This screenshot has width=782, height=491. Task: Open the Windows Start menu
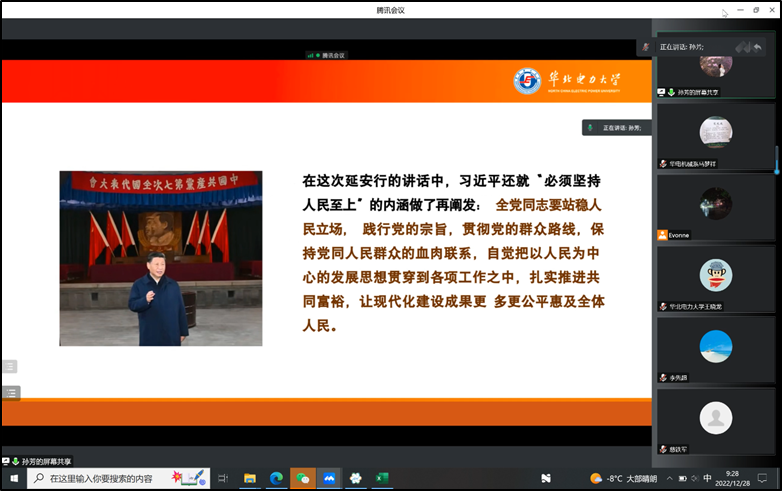pos(14,479)
